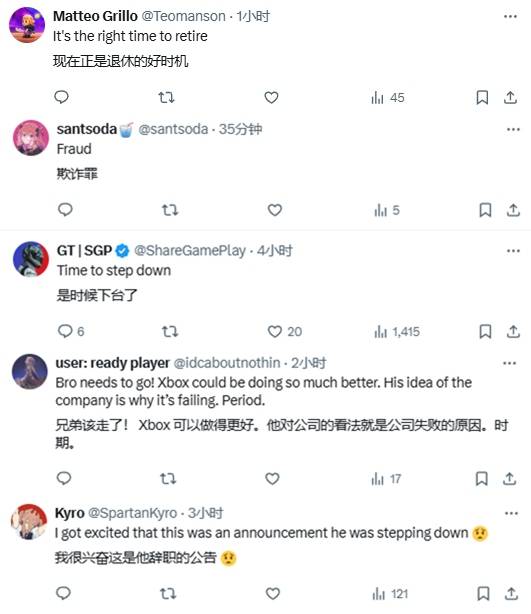Image resolution: width=531 pixels, height=614 pixels.
Task: Bookmark santsoda's Fraud tweet
Action: [x=485, y=210]
